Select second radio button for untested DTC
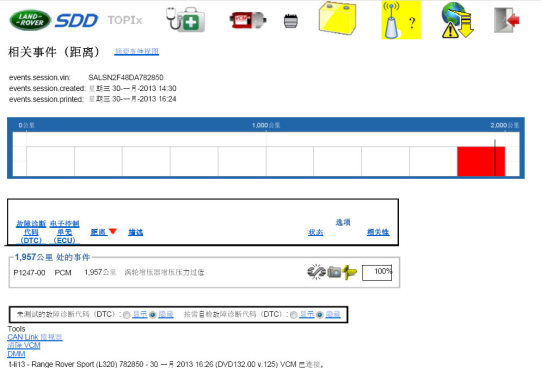 tap(153, 315)
